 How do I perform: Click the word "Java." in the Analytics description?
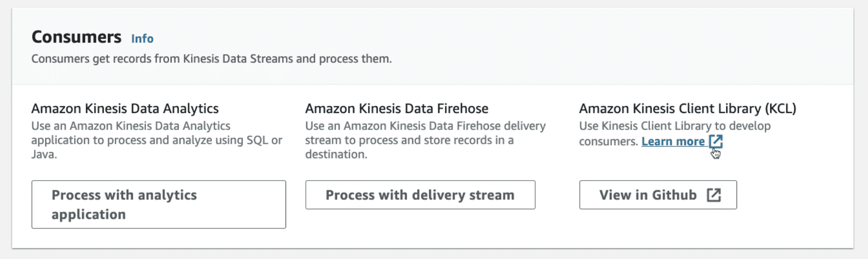tap(44, 155)
